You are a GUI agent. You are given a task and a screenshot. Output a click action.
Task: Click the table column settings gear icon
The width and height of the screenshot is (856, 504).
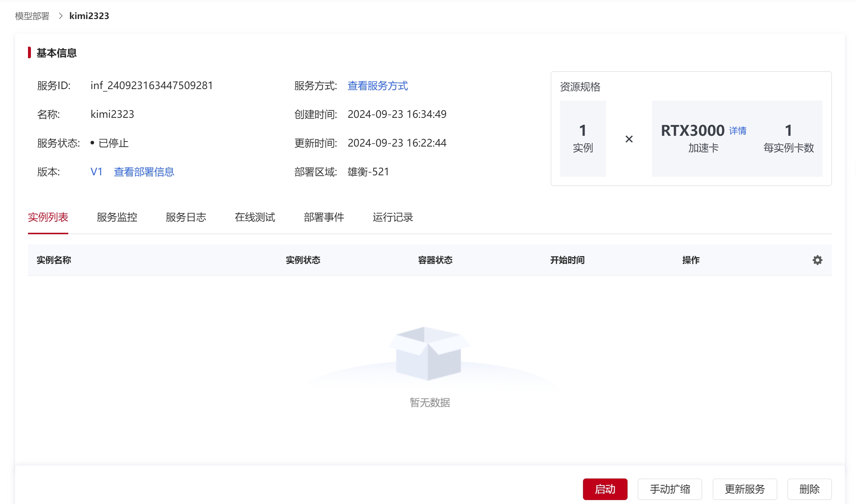coord(817,260)
